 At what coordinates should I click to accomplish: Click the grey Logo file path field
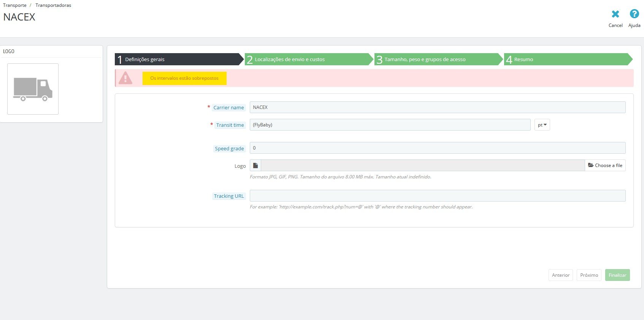pyautogui.click(x=423, y=166)
